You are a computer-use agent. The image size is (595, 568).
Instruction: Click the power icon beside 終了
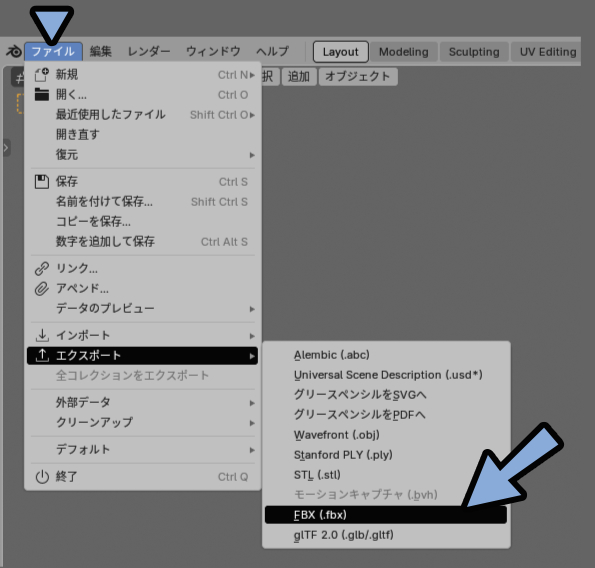pos(42,477)
